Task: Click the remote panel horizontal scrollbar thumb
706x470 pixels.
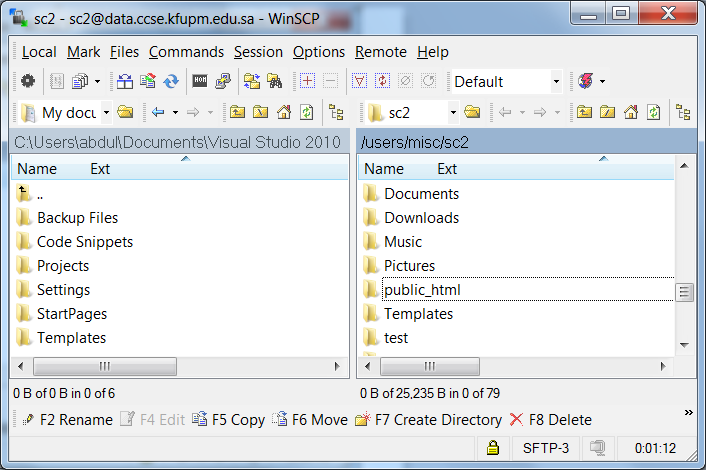Action: (430, 366)
